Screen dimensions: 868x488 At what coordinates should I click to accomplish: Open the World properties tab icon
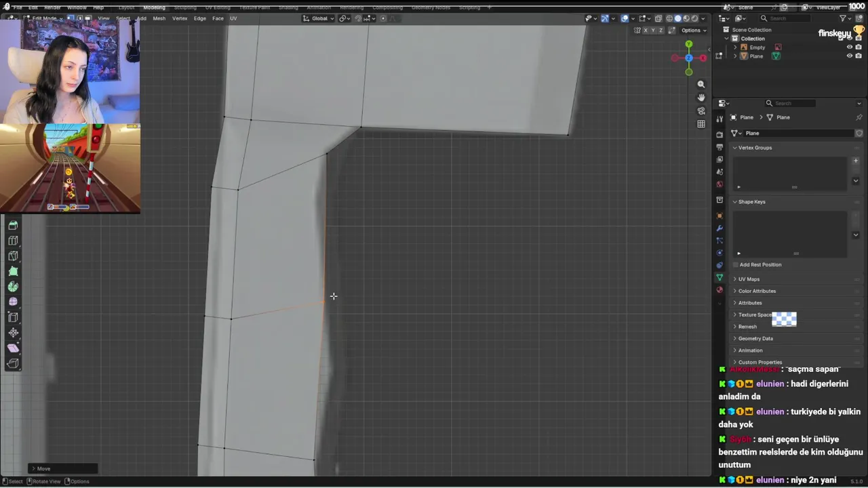[719, 184]
